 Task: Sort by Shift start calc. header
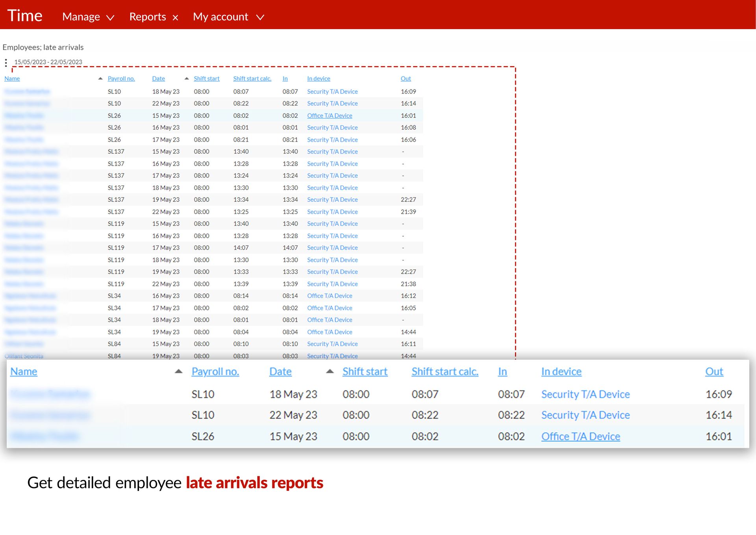pos(252,78)
